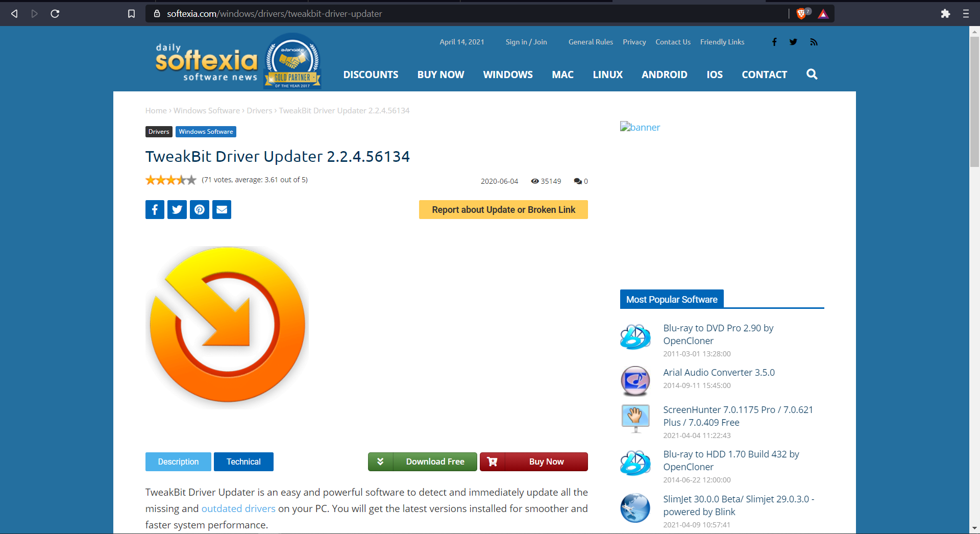Share on Pinterest button
This screenshot has height=534, width=980.
coord(200,209)
